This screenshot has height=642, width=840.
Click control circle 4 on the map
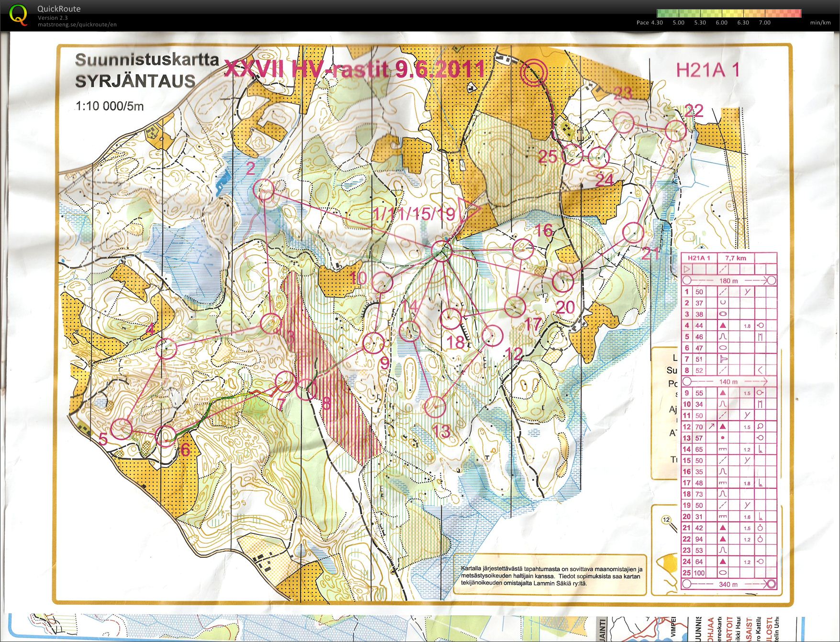point(166,348)
